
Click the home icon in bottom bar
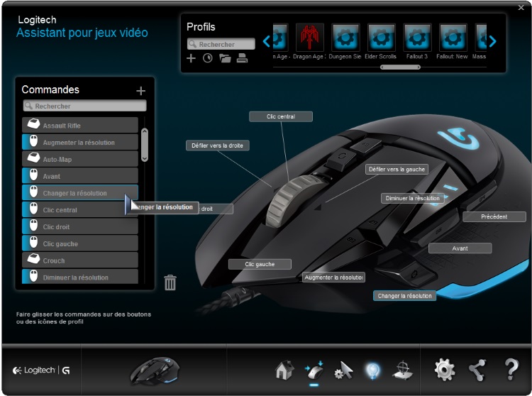click(284, 370)
